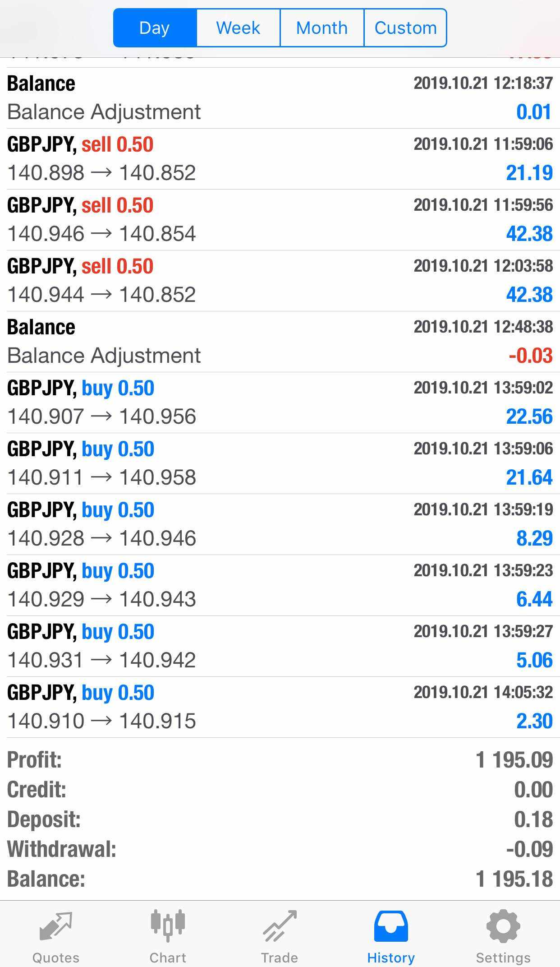Open the Settings gear icon
Image resolution: width=560 pixels, height=967 pixels.
coord(503,926)
